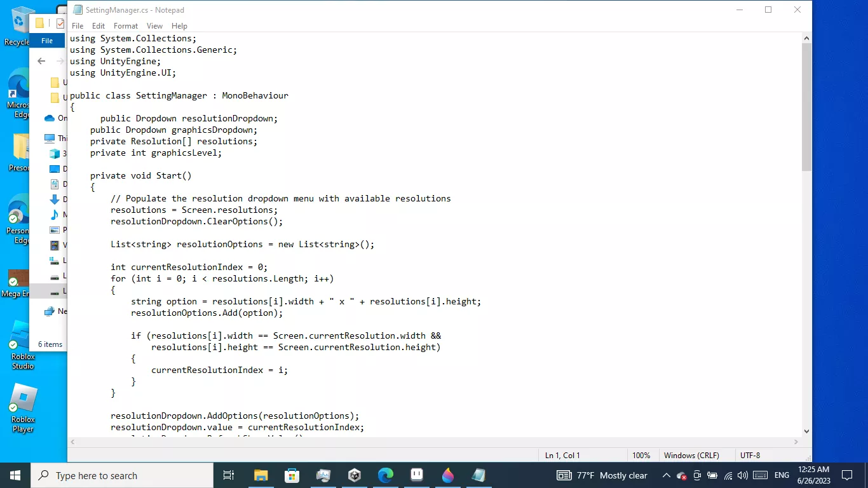Click the volume speaker tray icon

743,475
